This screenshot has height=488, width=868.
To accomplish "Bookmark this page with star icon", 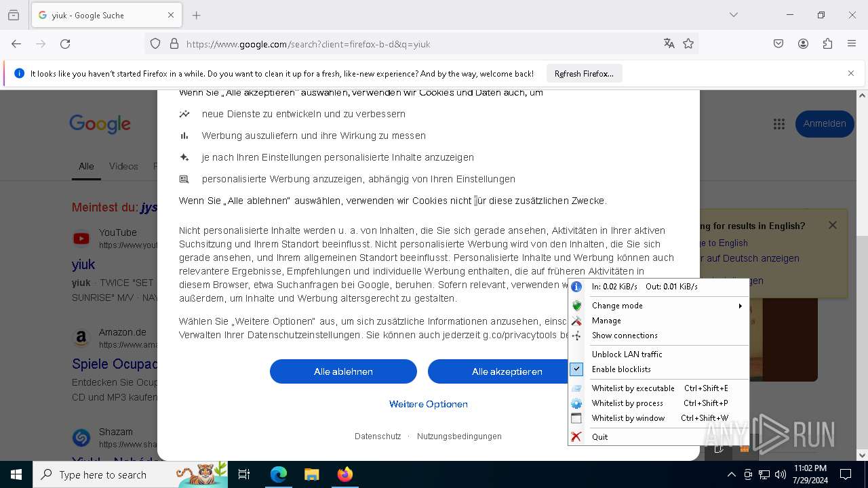I will (x=688, y=44).
